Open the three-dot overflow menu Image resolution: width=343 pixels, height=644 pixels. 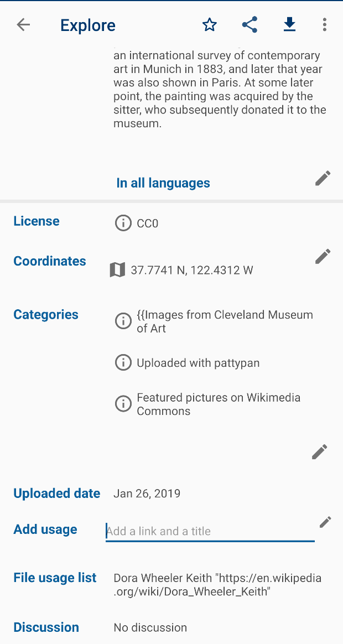(x=325, y=25)
